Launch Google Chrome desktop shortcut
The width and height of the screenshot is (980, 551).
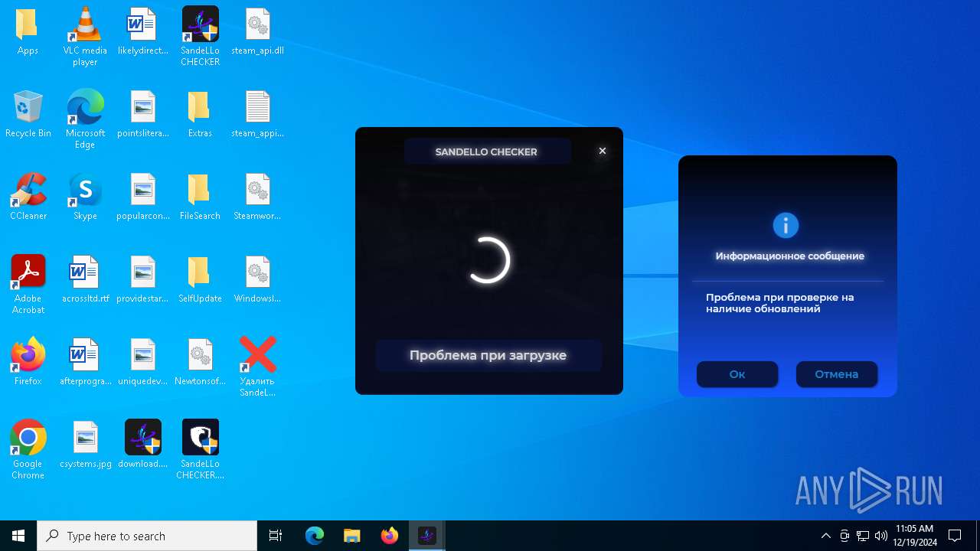point(28,449)
